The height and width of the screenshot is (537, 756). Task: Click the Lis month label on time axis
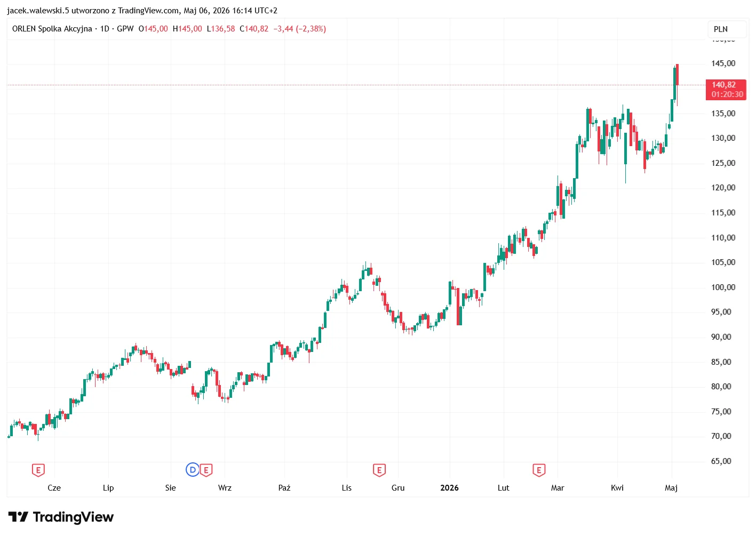(347, 488)
